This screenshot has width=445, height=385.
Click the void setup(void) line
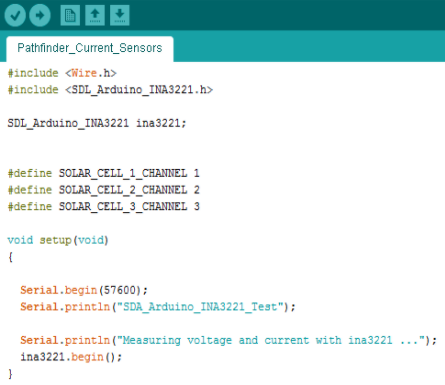[58, 241]
